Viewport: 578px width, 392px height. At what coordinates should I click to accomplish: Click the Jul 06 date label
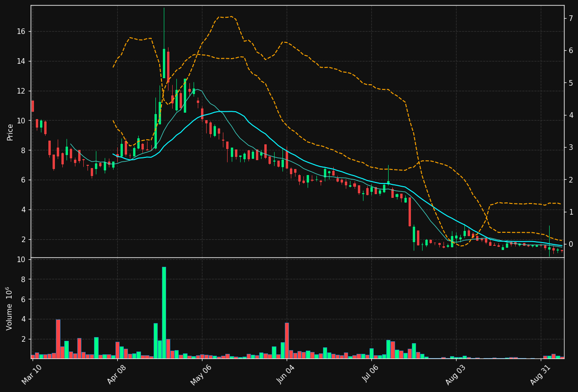(x=370, y=374)
